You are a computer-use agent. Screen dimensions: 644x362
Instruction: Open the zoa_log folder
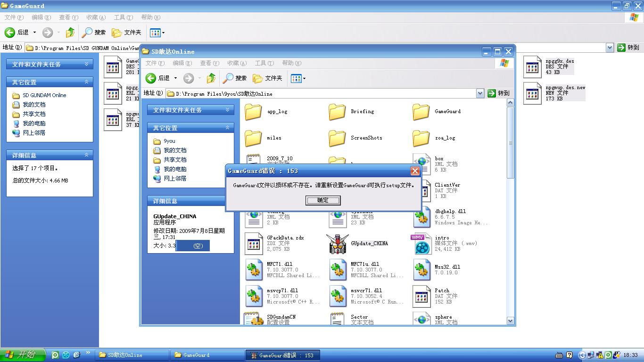pyautogui.click(x=421, y=138)
